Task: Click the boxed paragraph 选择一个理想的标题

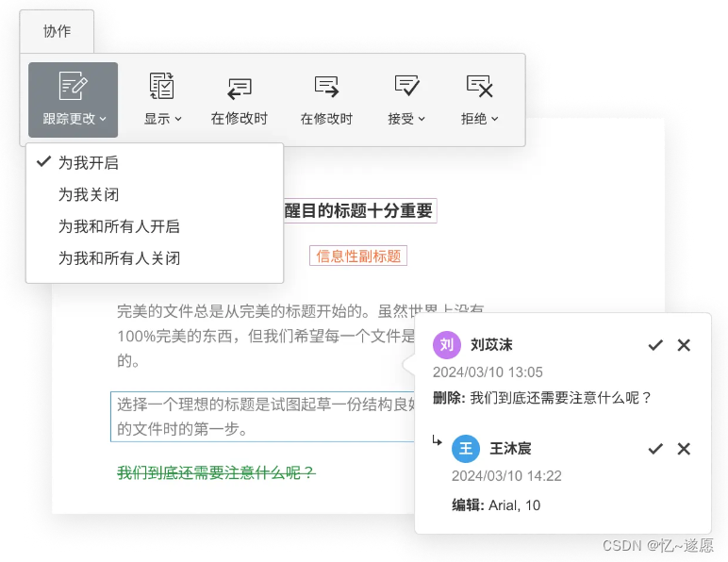Action: click(x=262, y=417)
